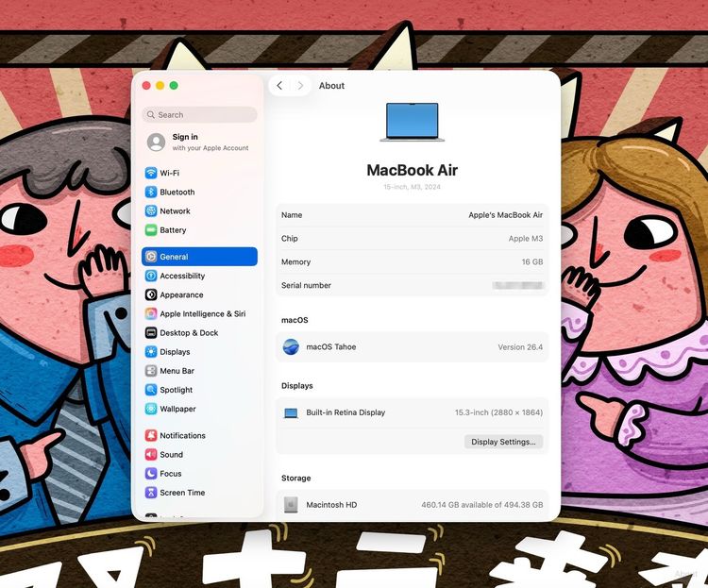This screenshot has height=588, width=708.
Task: Select the Sound speaker icon
Action: tap(151, 454)
